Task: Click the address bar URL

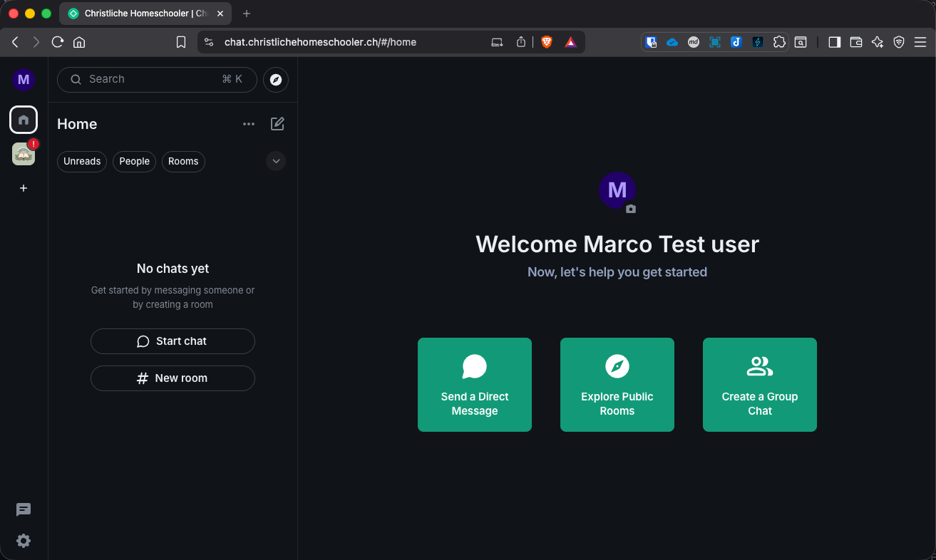Action: tap(320, 42)
